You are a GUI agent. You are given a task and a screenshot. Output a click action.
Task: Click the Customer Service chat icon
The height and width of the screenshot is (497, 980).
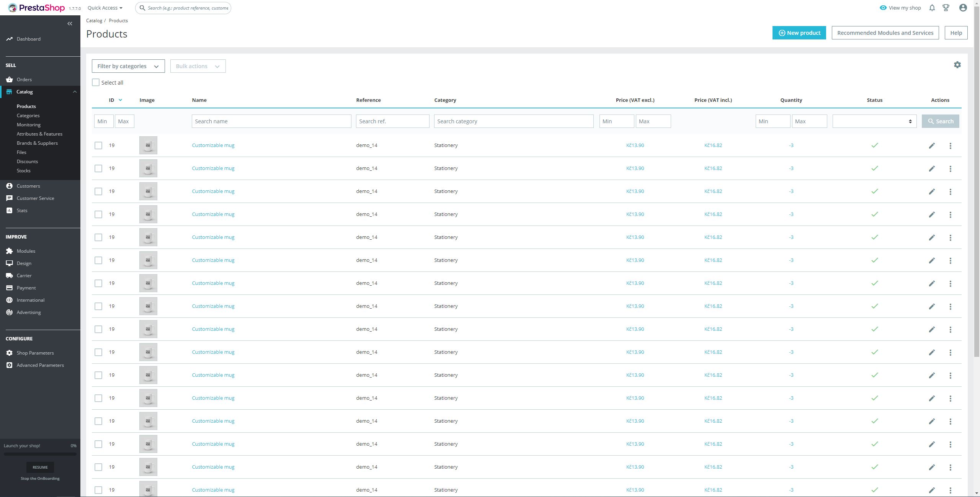pos(9,198)
